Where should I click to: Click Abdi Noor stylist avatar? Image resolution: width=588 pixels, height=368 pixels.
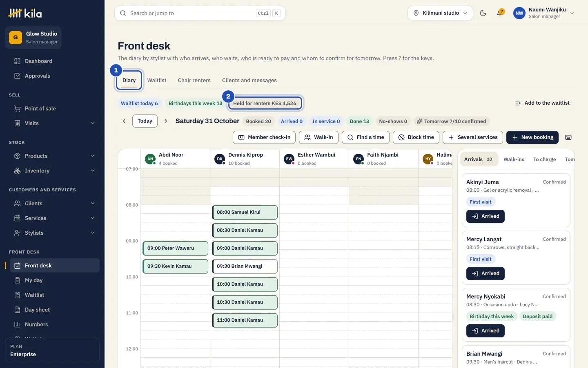pos(150,159)
